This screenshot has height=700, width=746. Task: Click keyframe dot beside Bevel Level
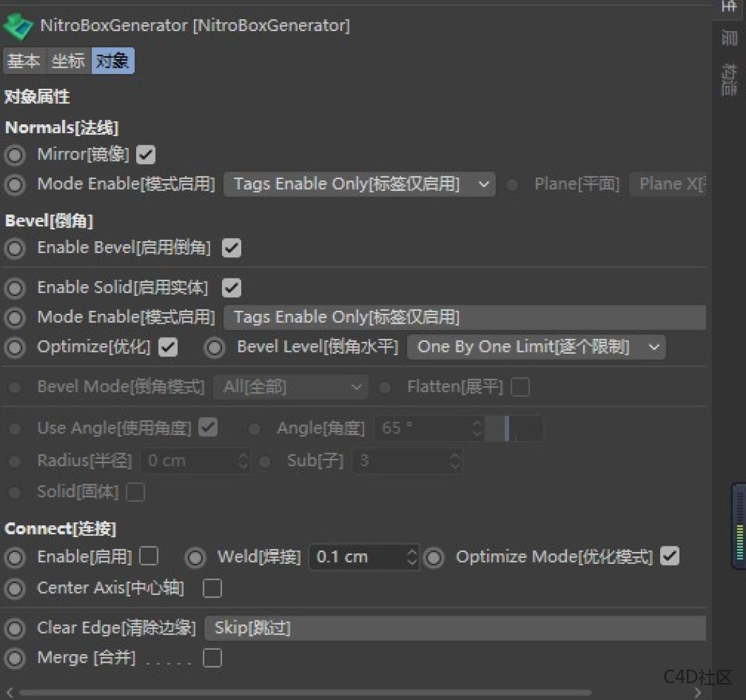(214, 348)
